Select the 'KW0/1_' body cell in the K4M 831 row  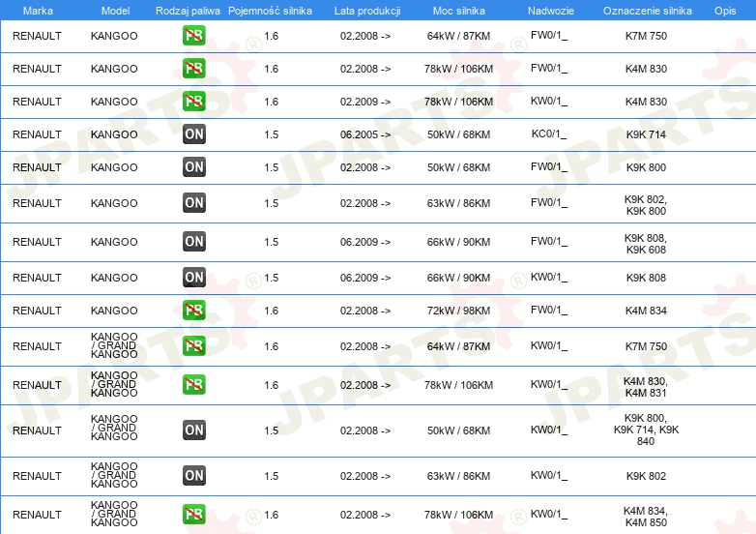click(x=549, y=384)
